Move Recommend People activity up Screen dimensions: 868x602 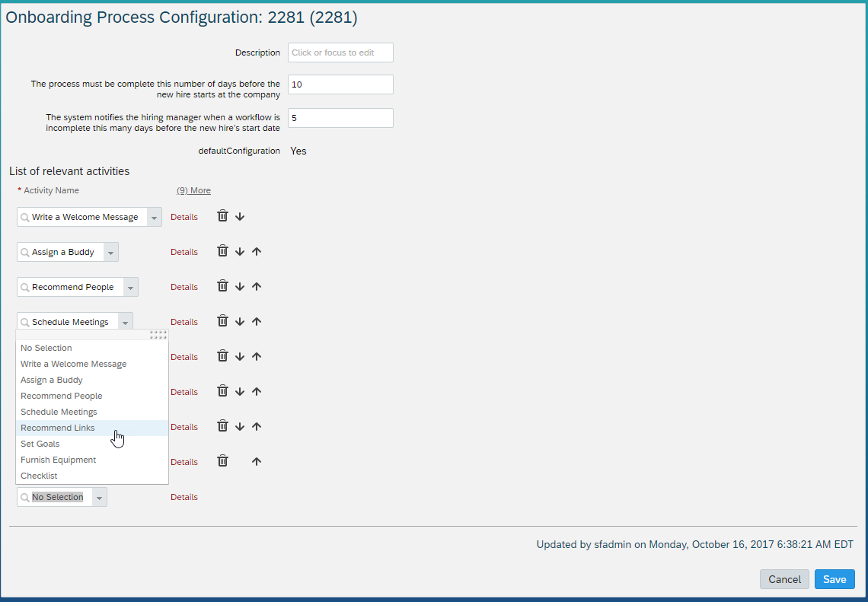pos(257,287)
